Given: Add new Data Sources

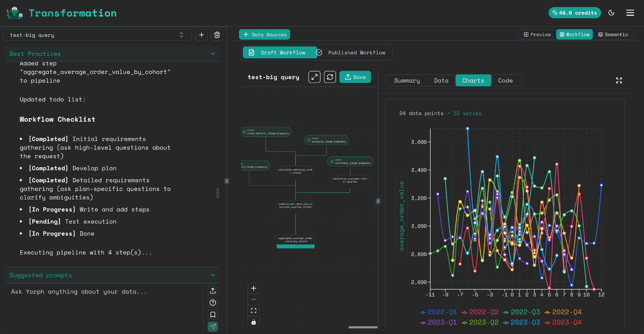Looking at the screenshot, I should (x=265, y=34).
